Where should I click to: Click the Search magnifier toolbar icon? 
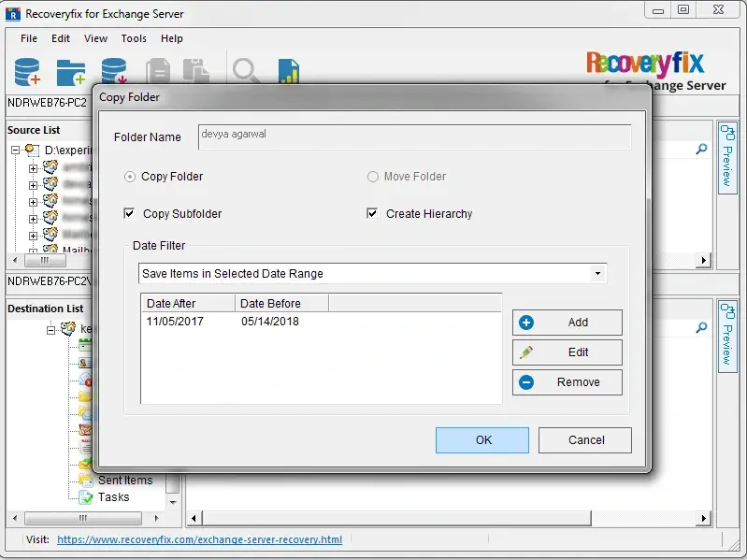click(x=246, y=71)
